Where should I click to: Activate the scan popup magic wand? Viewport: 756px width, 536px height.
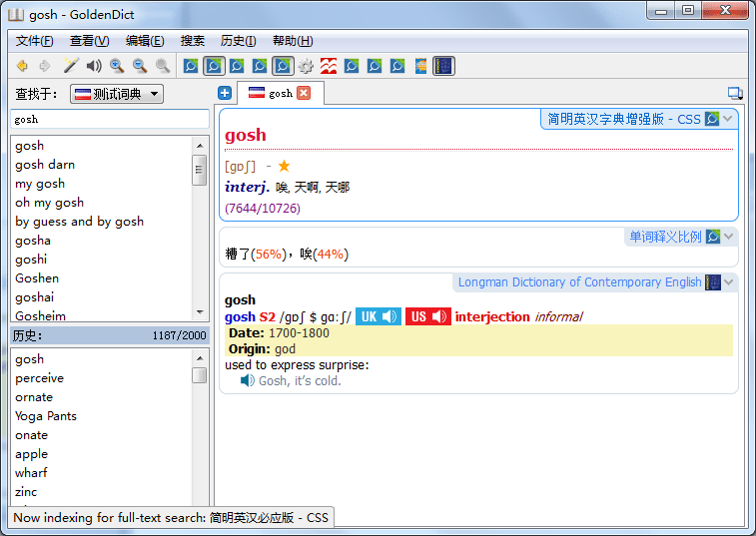[x=71, y=66]
